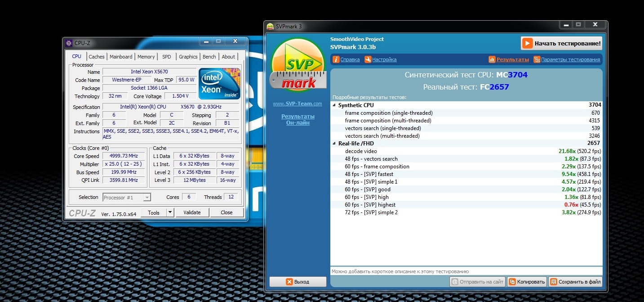Open the About tab in CPU-Z

coord(228,57)
